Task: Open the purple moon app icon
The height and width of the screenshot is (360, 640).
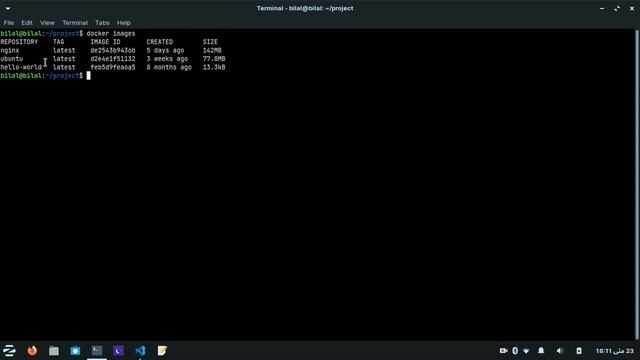Action: [x=119, y=351]
